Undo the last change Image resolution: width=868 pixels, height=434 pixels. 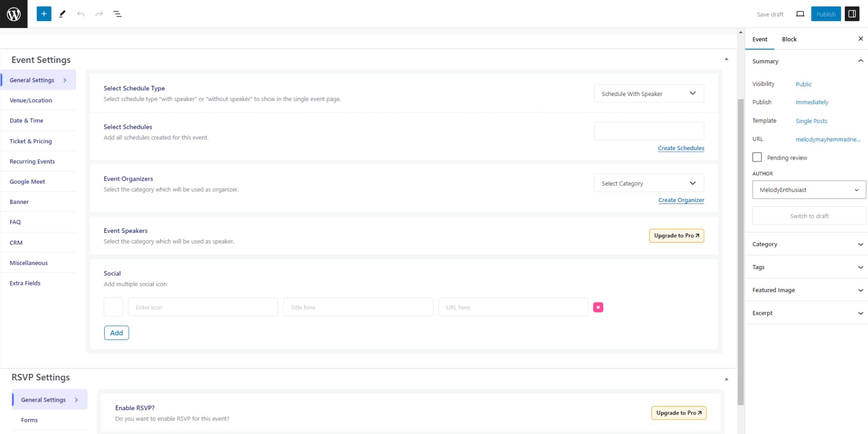[81, 14]
